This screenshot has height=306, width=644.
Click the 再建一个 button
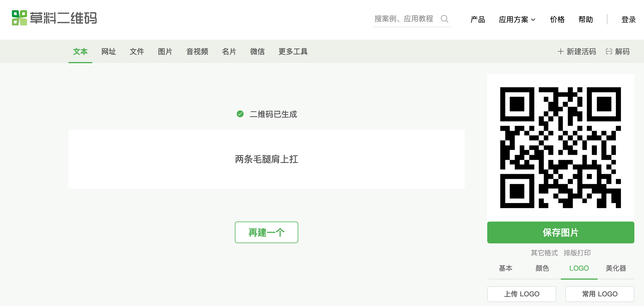click(x=266, y=232)
